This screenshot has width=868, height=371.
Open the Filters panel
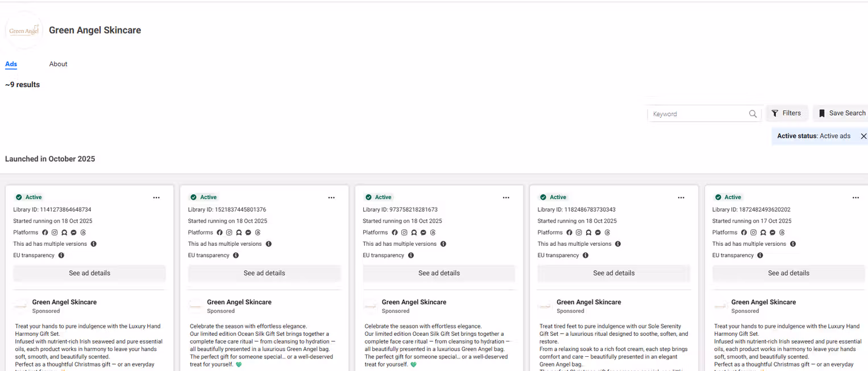(x=786, y=113)
